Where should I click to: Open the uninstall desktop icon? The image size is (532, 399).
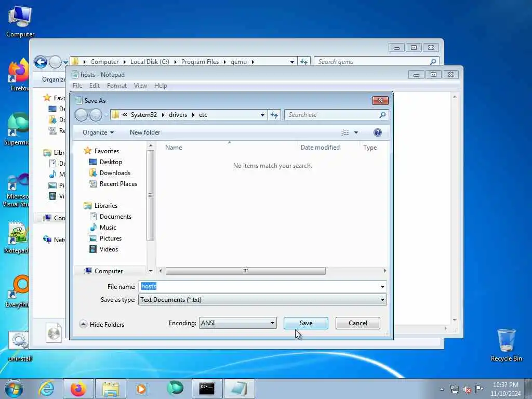20,347
